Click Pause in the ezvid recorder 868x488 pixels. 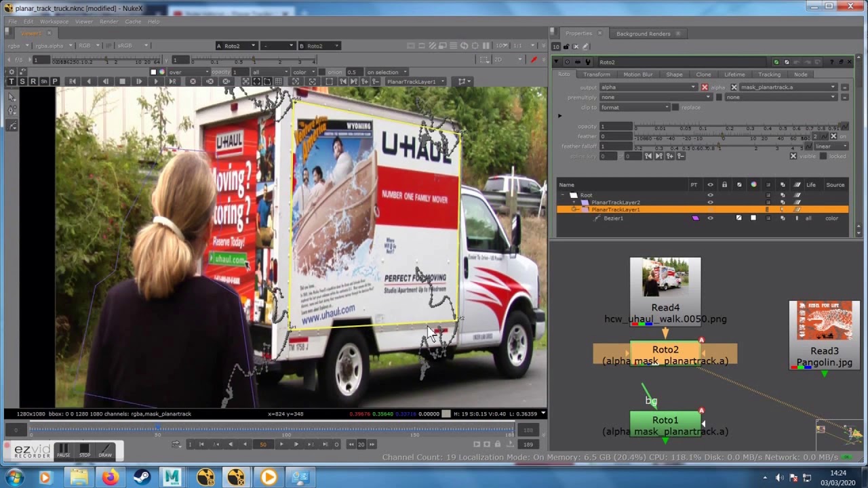[64, 451]
